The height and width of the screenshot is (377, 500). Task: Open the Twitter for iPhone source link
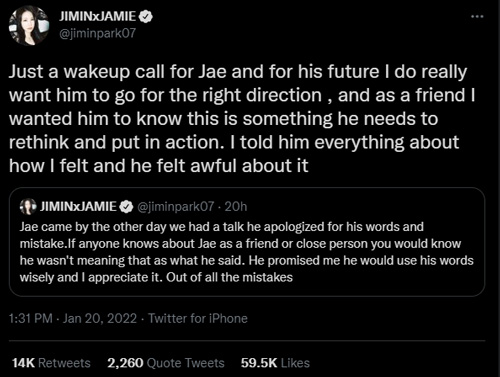(x=198, y=318)
